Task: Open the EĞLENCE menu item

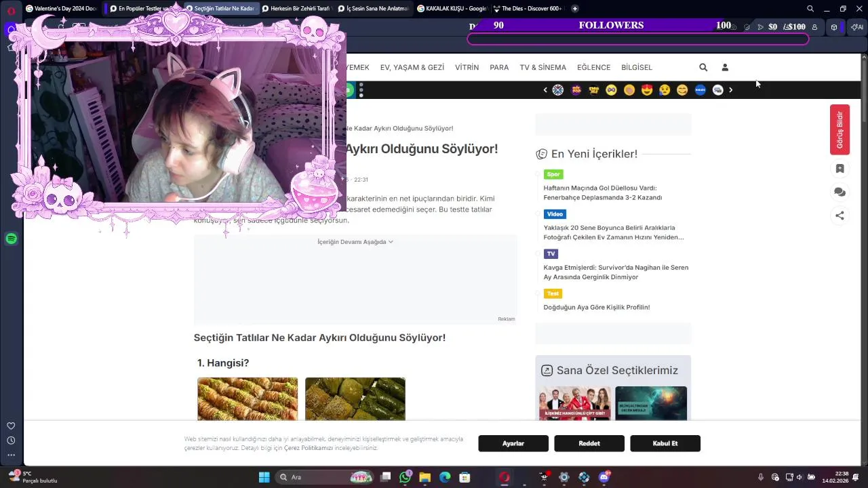Action: (593, 67)
